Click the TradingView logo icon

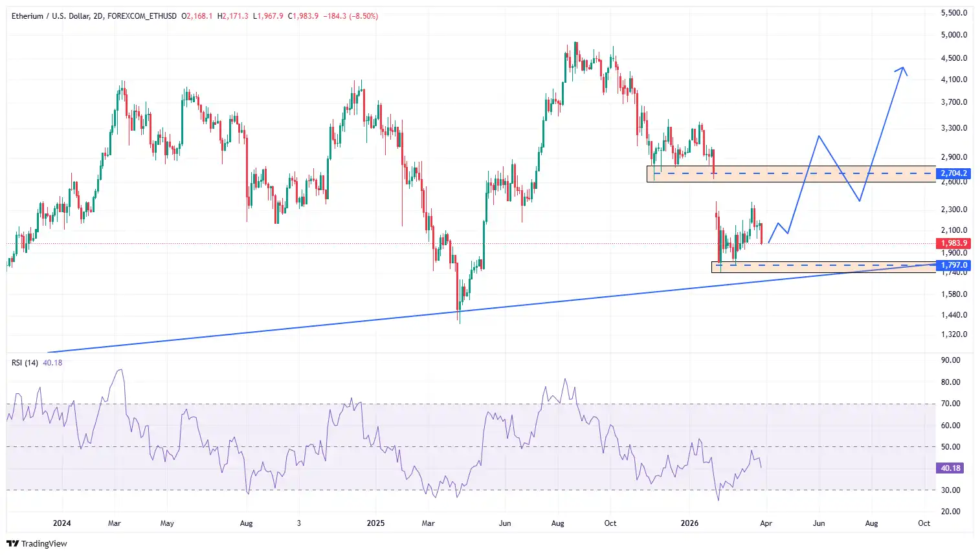[x=12, y=543]
